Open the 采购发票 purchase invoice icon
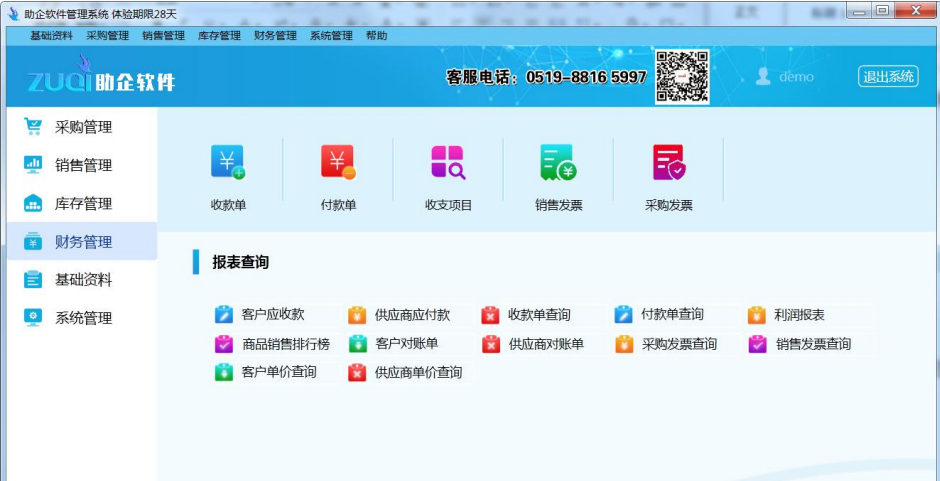Viewport: 940px width, 481px height. coord(669,163)
